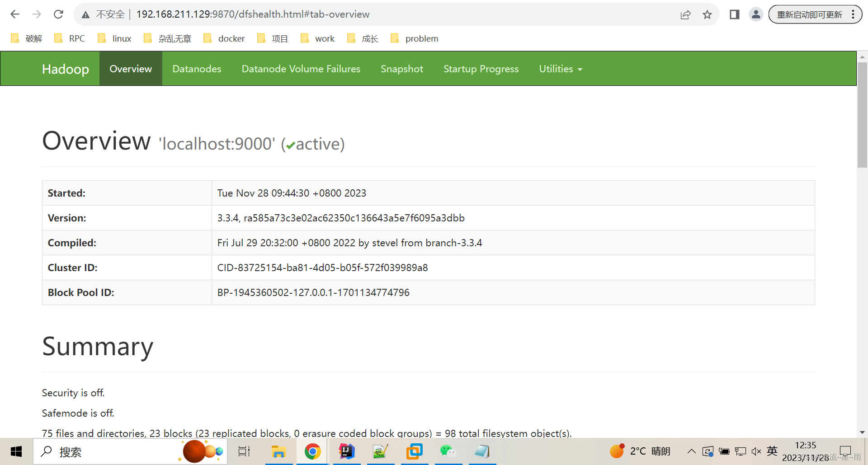The image size is (868, 465).
Task: Switch to the Datanodes tab
Action: pos(197,69)
